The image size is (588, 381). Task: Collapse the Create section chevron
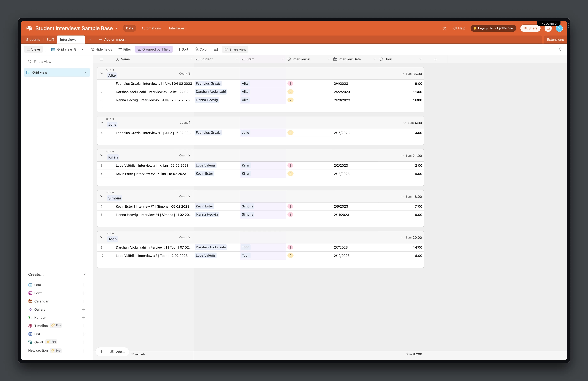pyautogui.click(x=84, y=274)
